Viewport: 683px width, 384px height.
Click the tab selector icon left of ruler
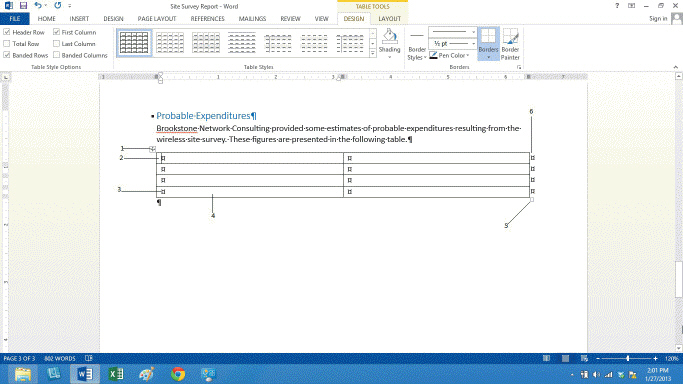point(5,77)
